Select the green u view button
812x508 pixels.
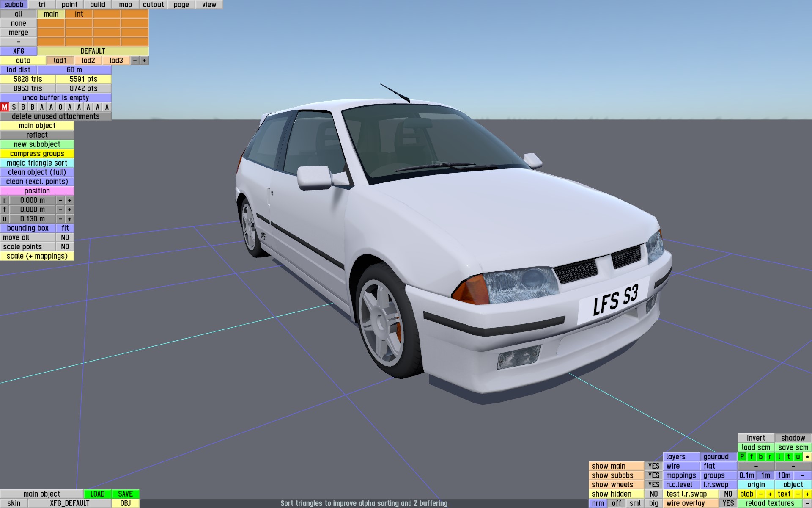798,457
